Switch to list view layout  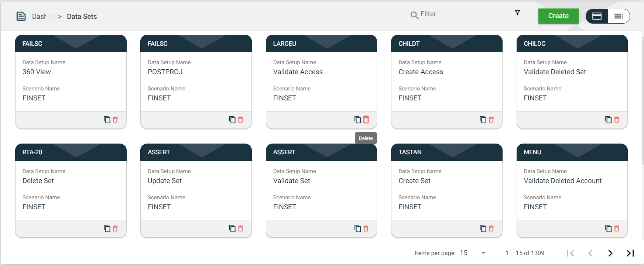pos(619,16)
